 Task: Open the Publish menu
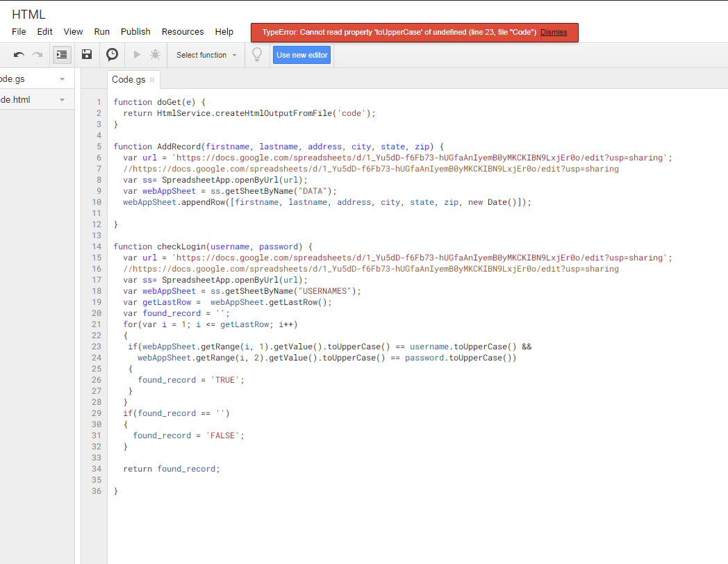(135, 32)
